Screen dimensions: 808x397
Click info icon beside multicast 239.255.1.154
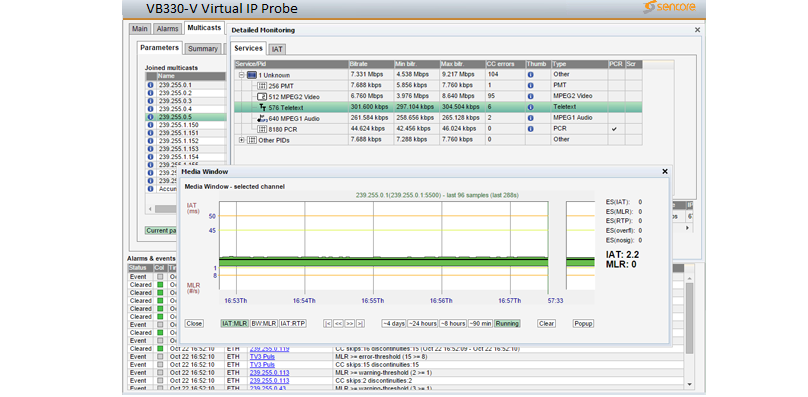[150, 157]
